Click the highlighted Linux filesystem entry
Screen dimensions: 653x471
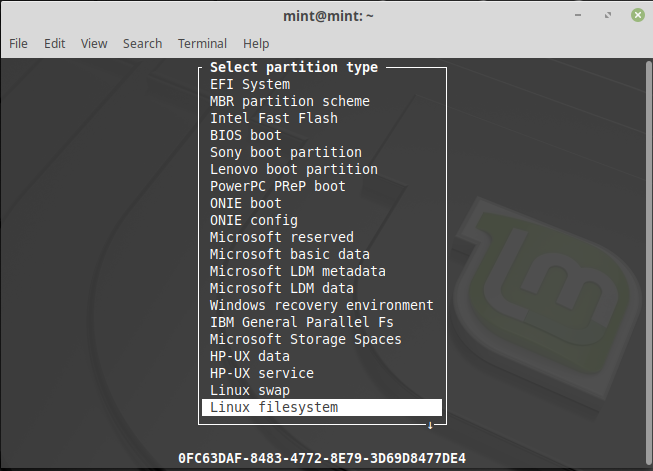coord(322,407)
